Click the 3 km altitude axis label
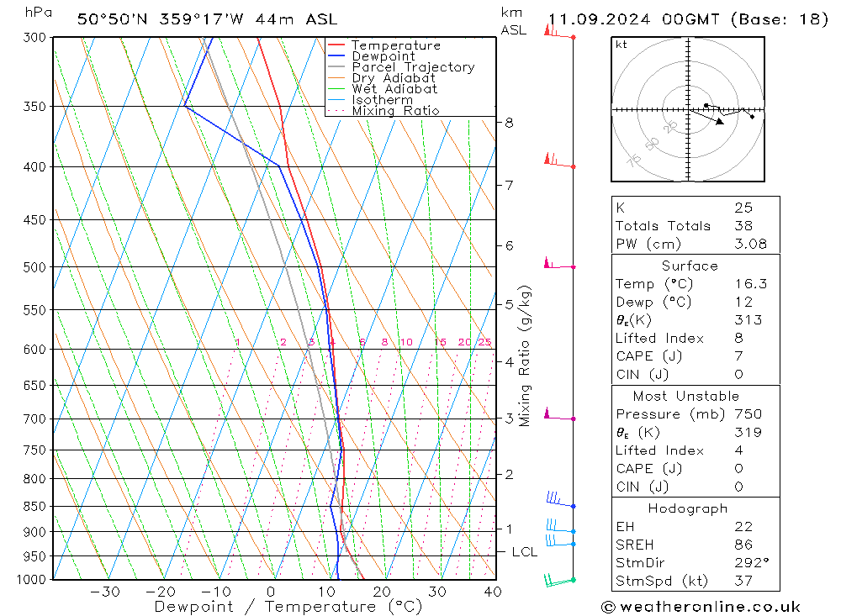The width and height of the screenshot is (841, 616). [x=509, y=419]
